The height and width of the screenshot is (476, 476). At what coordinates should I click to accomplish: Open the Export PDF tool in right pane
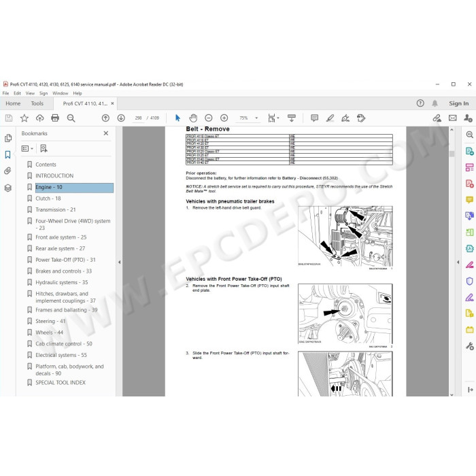(x=470, y=151)
